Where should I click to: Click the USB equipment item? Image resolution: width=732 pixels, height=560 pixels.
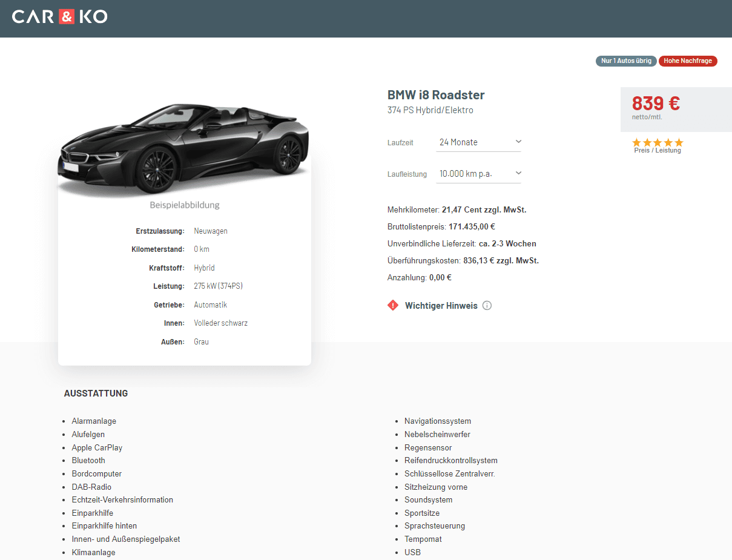tap(413, 553)
